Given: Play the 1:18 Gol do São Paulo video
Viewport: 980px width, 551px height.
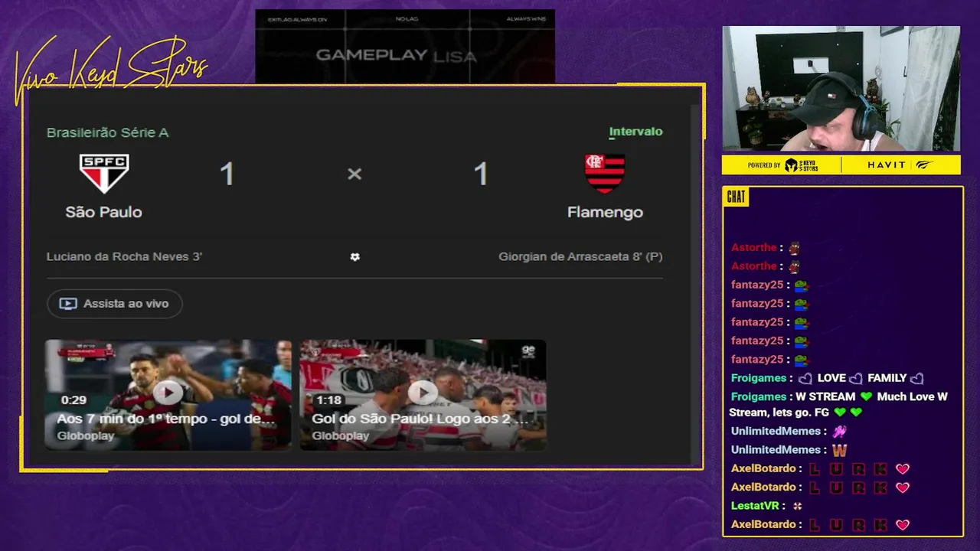Looking at the screenshot, I should click(423, 393).
